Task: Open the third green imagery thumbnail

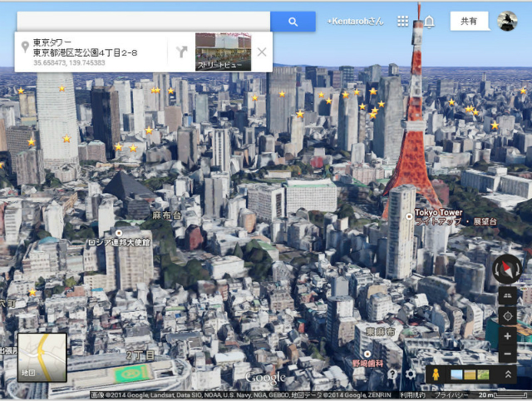Action: (483, 374)
